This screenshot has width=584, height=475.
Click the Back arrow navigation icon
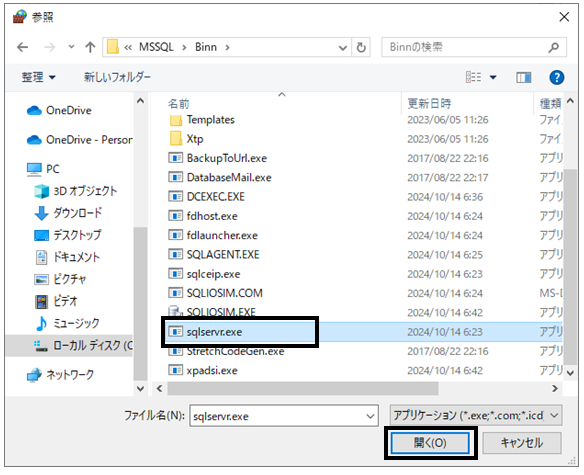tap(23, 47)
